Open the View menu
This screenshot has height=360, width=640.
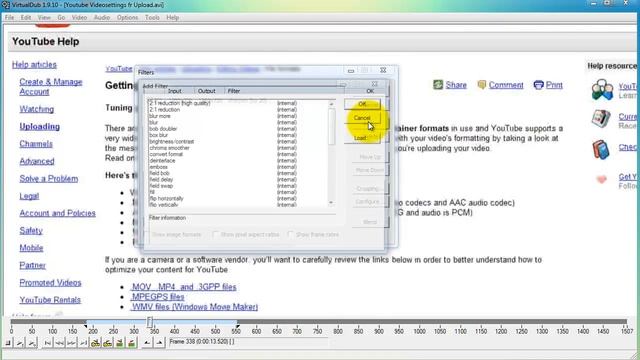point(44,18)
